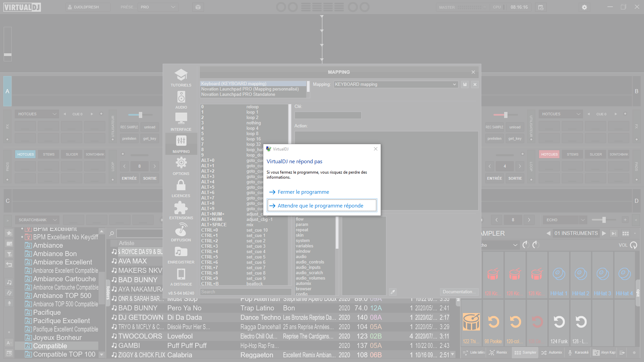The width and height of the screenshot is (644, 362).
Task: Trigger the 122 Thi drum sampler pad
Action: [x=471, y=323]
